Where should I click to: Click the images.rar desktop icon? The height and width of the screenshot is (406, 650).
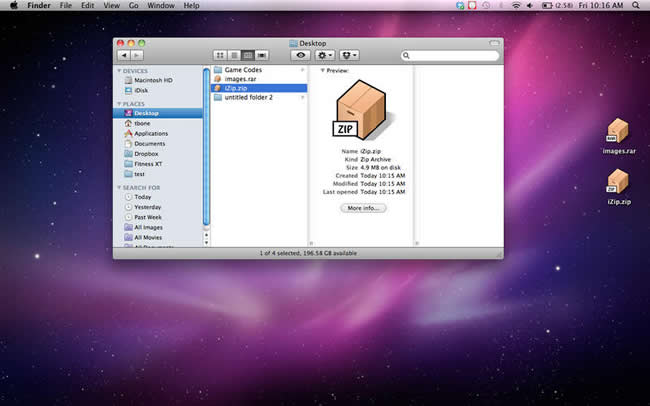point(618,131)
